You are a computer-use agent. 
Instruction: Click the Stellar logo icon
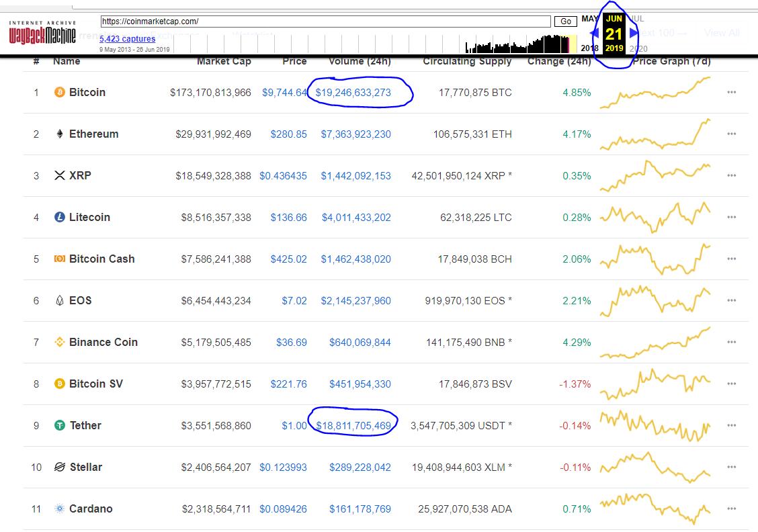click(x=59, y=467)
